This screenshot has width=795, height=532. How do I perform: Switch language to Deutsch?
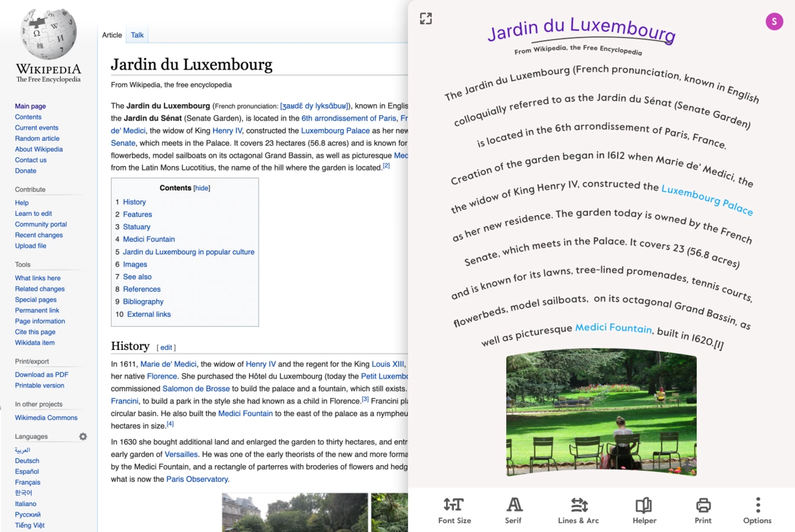(27, 461)
